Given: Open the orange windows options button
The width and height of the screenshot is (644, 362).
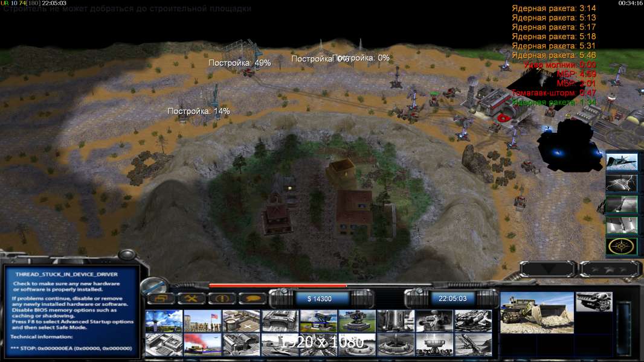Looking at the screenshot, I should [x=161, y=299].
